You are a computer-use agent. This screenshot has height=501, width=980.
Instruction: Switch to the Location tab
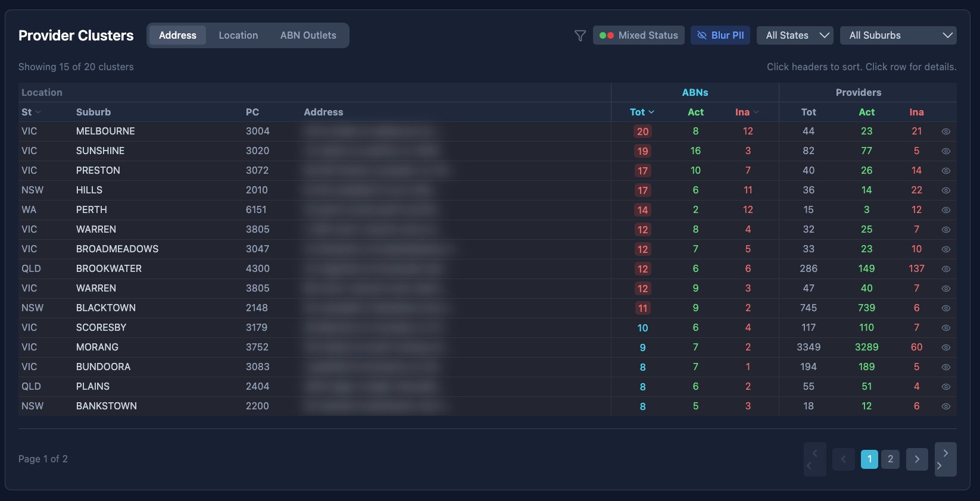(238, 36)
